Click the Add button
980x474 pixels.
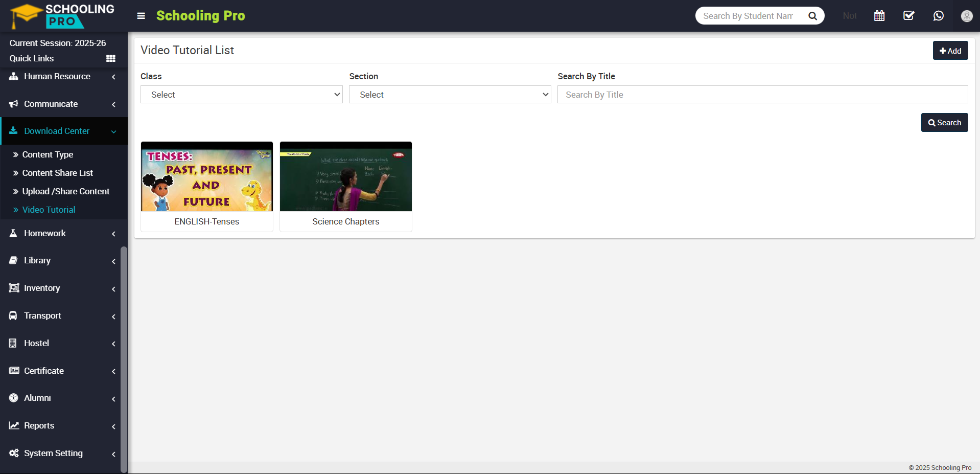[x=950, y=51]
